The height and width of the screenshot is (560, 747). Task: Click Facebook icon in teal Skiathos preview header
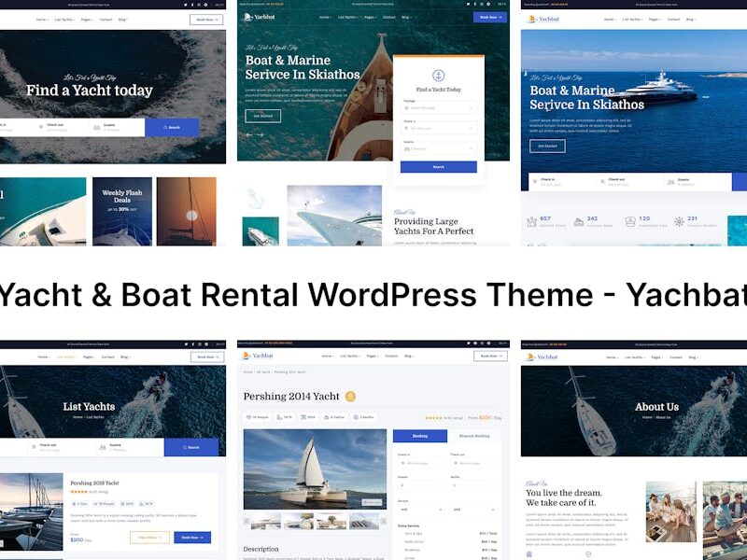point(474,4)
